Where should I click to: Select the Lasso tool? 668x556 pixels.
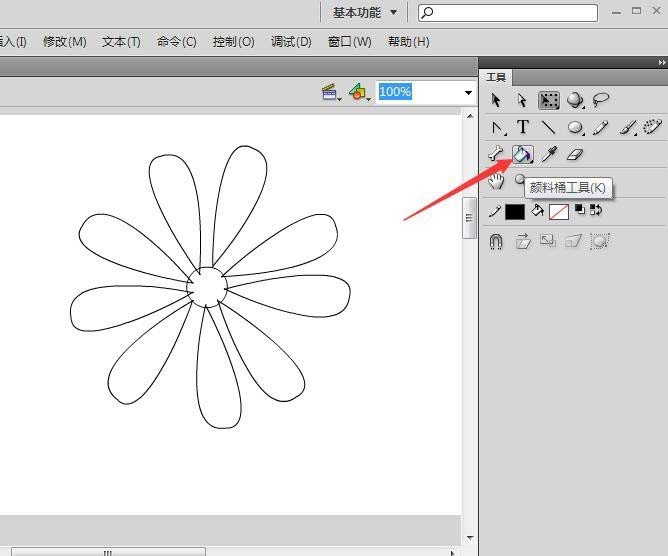point(601,100)
